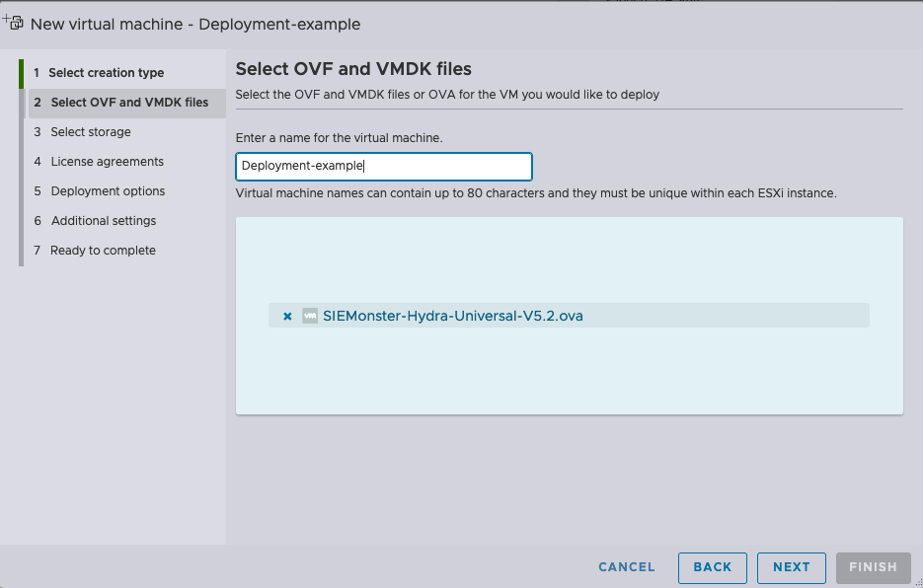Click the BACK button
This screenshot has height=588, width=923.
(712, 567)
